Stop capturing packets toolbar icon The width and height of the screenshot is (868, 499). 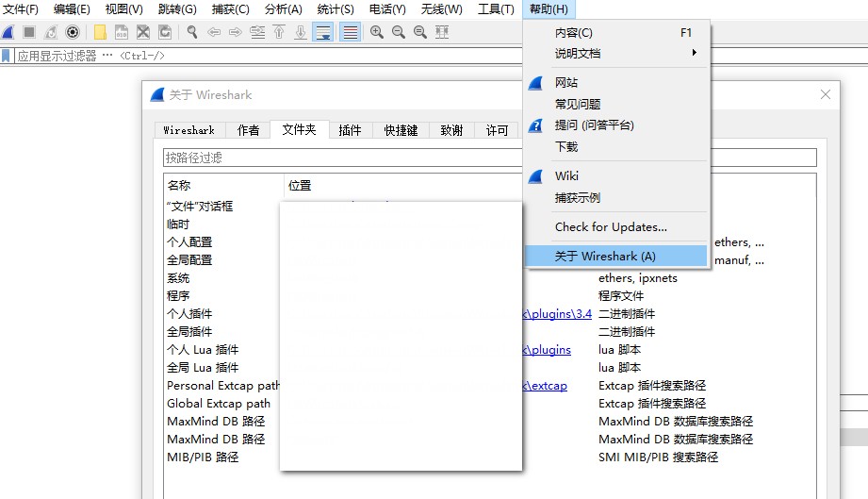(29, 32)
